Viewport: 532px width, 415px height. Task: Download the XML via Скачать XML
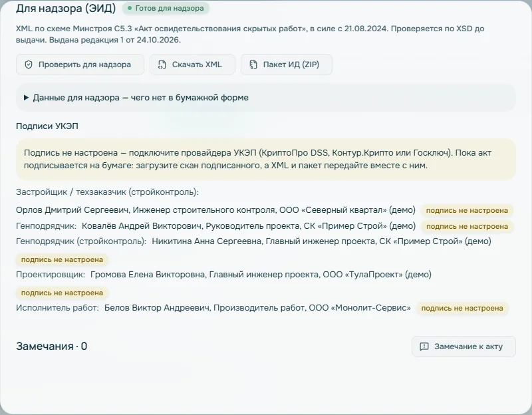[x=192, y=65]
